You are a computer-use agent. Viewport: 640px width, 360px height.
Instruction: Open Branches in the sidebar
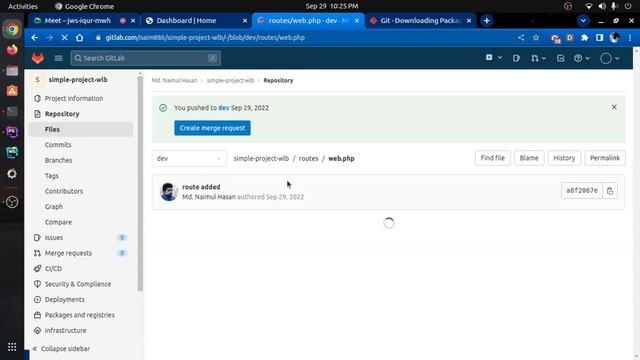[x=58, y=160]
